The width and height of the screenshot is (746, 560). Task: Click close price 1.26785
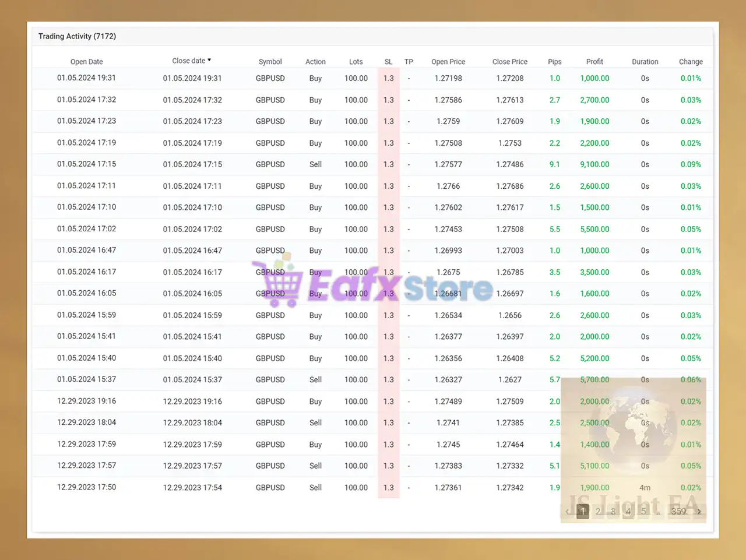tap(510, 272)
